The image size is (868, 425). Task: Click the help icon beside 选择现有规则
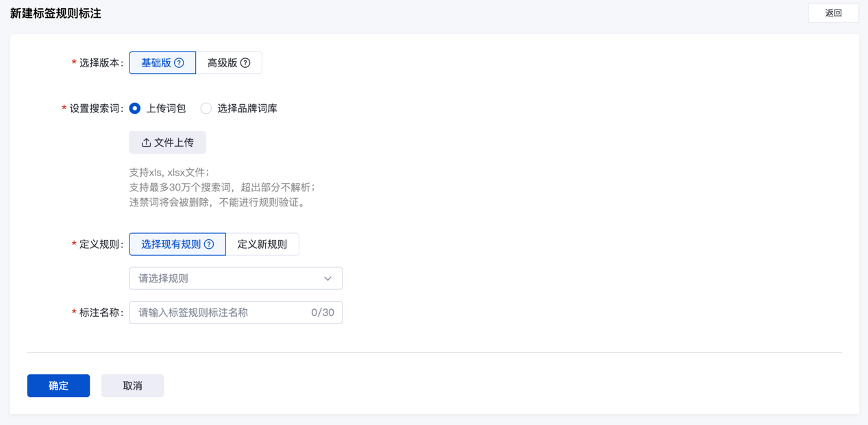click(x=209, y=244)
